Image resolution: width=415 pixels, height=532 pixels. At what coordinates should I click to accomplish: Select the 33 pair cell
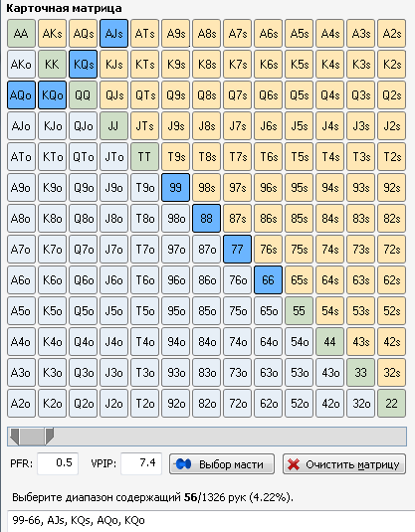[360, 373]
